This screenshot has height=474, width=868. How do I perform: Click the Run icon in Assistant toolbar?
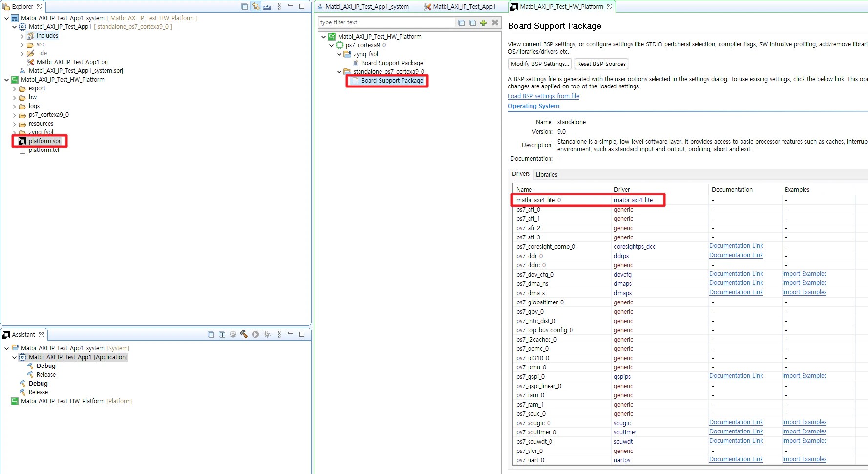pyautogui.click(x=255, y=335)
